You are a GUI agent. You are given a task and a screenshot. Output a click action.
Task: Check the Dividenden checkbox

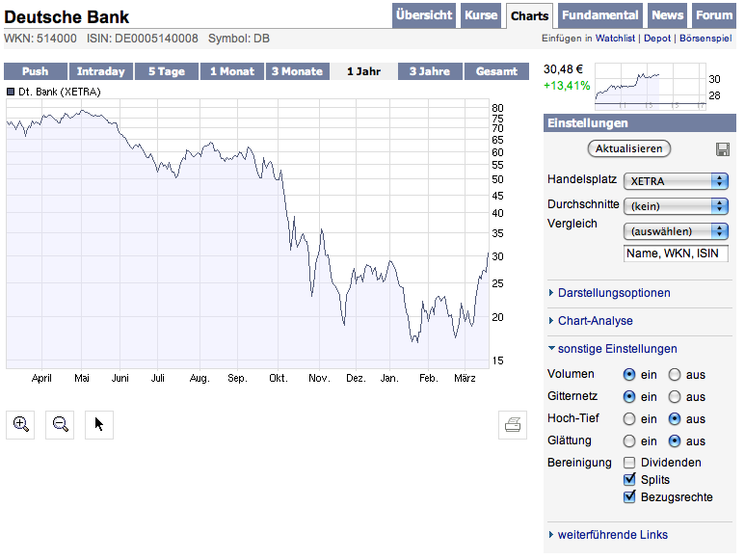(x=629, y=463)
